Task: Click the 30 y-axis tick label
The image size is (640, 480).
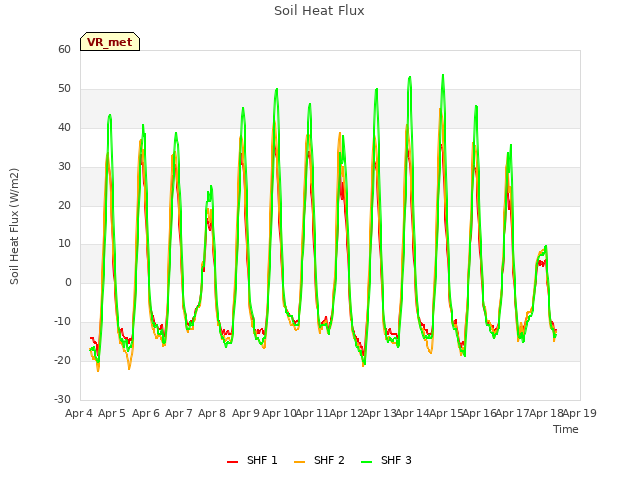Action: click(x=64, y=167)
